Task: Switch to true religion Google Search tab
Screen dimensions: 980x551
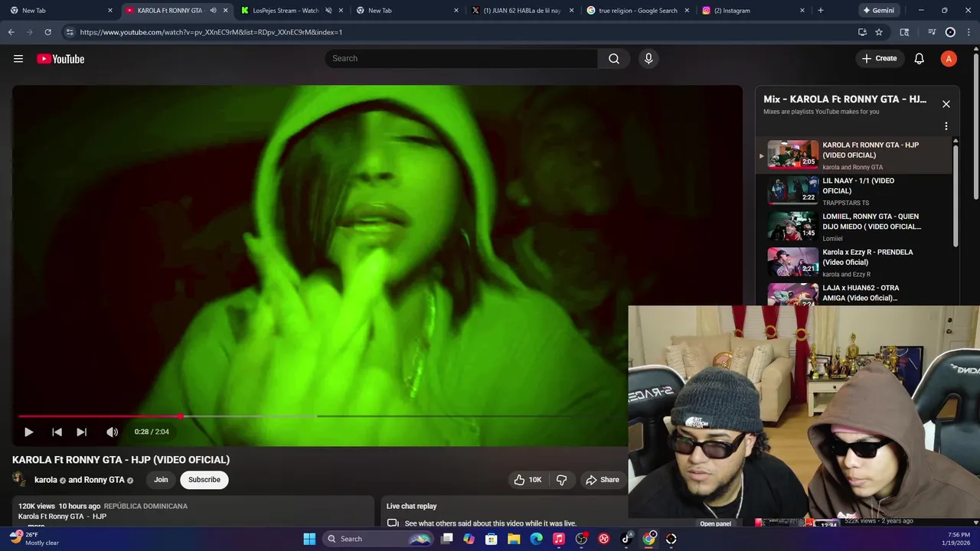Action: click(x=636, y=11)
